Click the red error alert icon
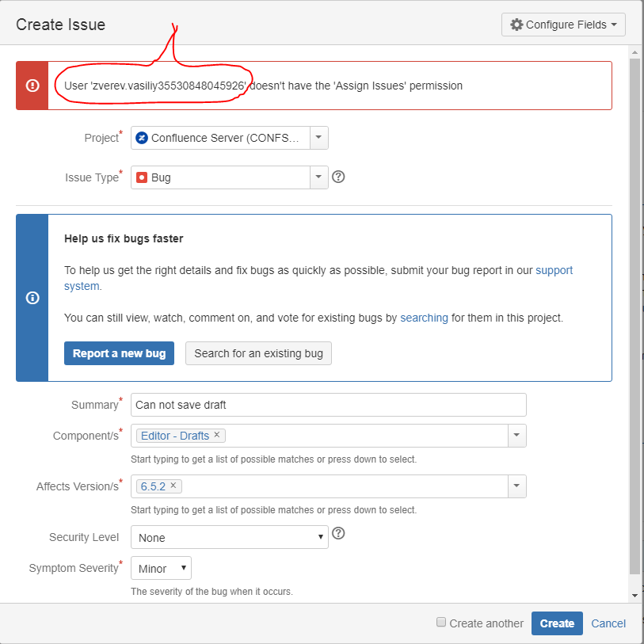 [32, 86]
